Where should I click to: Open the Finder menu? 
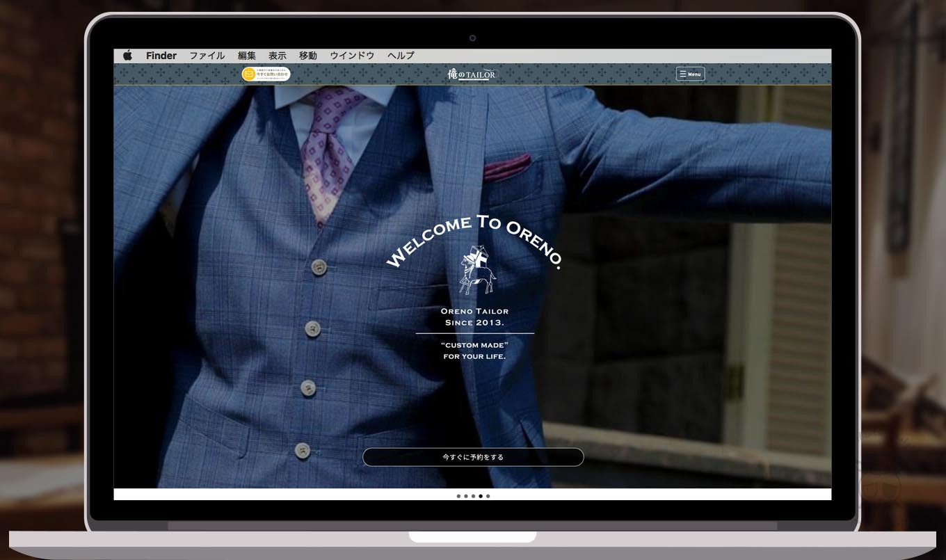pyautogui.click(x=161, y=56)
